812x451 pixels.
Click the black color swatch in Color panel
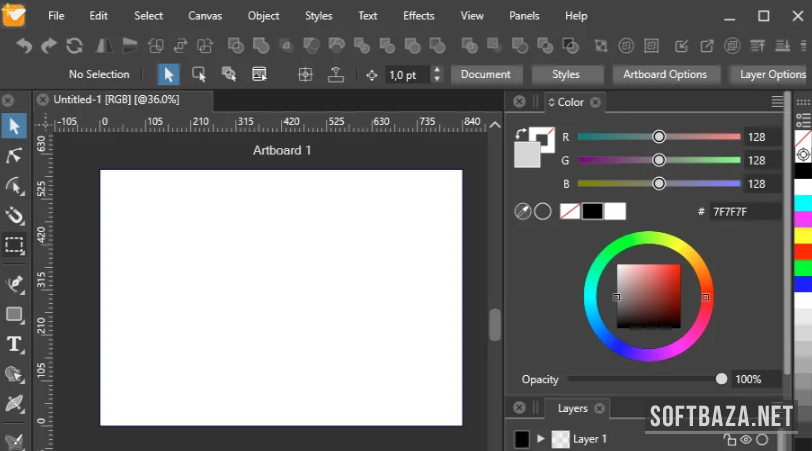[x=592, y=211]
